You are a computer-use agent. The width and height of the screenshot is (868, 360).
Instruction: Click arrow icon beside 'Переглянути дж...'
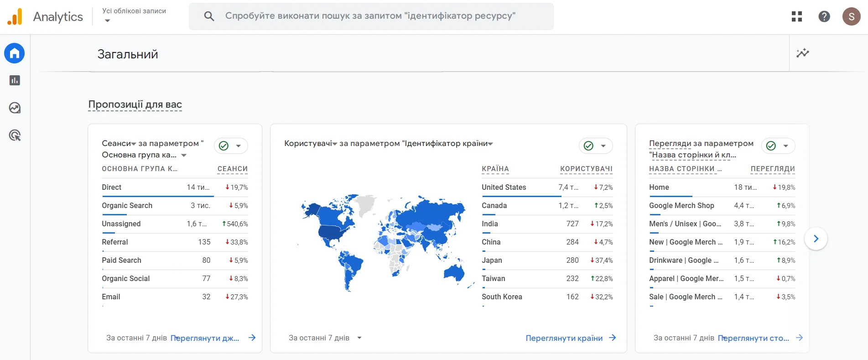252,338
